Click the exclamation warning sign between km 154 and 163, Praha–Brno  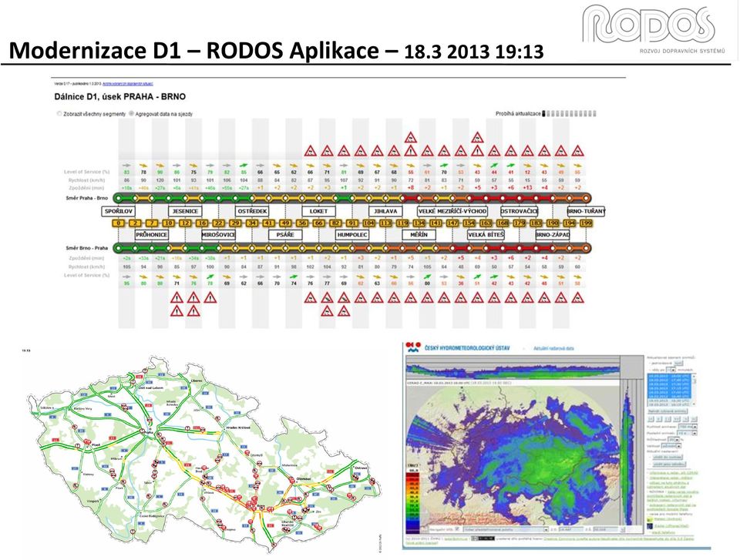(x=478, y=152)
